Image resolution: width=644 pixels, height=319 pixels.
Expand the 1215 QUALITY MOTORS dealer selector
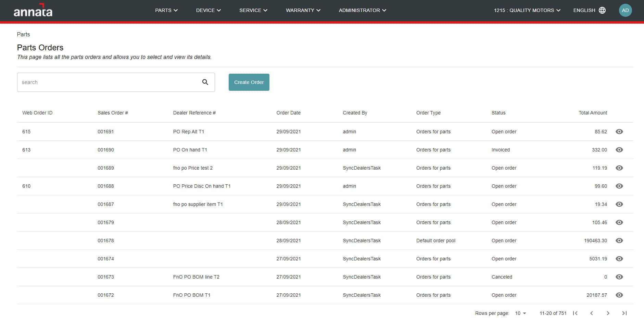(527, 10)
